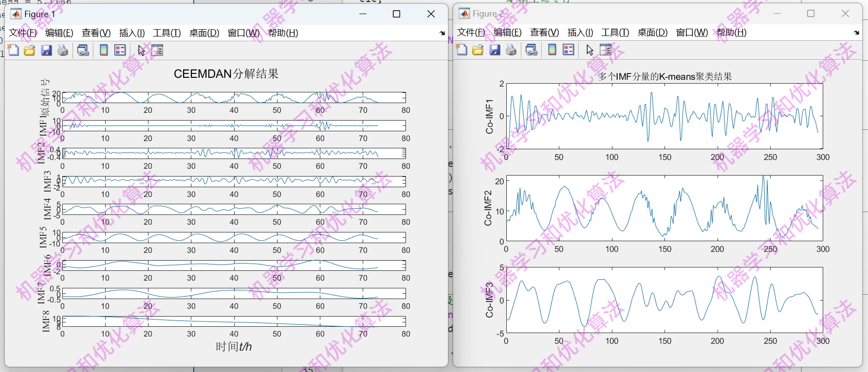Click the IMF6 subplot in Figure 1
Screen dimensions: 868x372
tap(234, 266)
